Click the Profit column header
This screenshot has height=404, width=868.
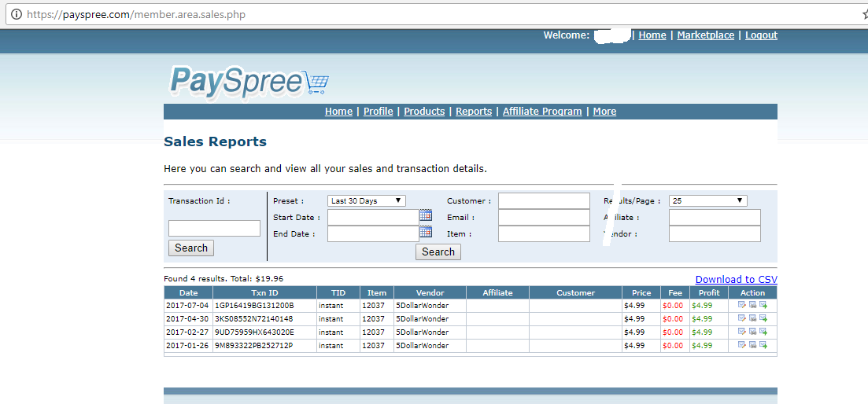coord(709,293)
